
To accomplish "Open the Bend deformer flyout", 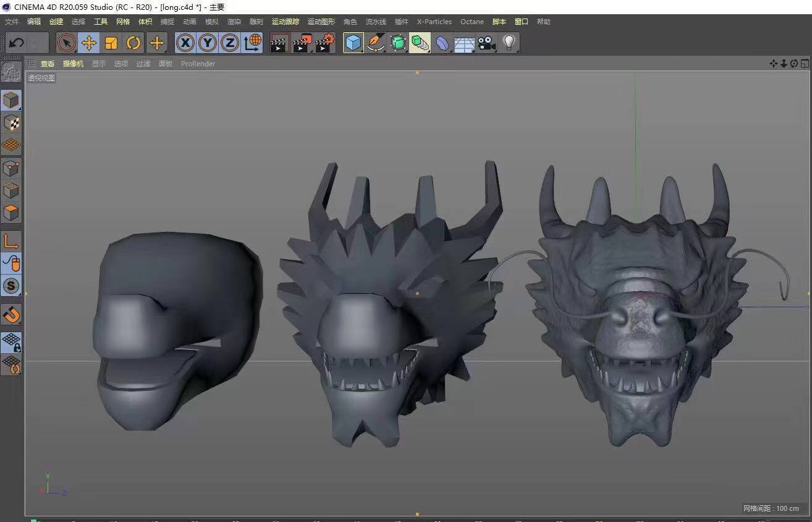I will (x=442, y=43).
